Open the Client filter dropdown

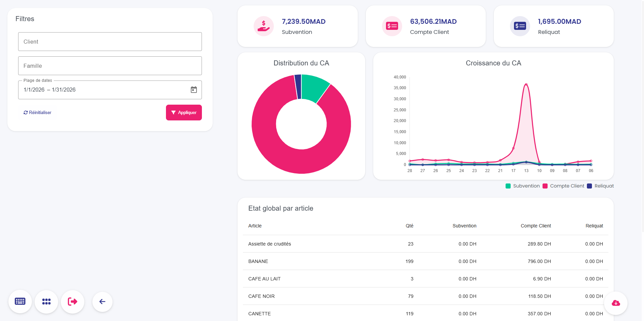tap(110, 42)
